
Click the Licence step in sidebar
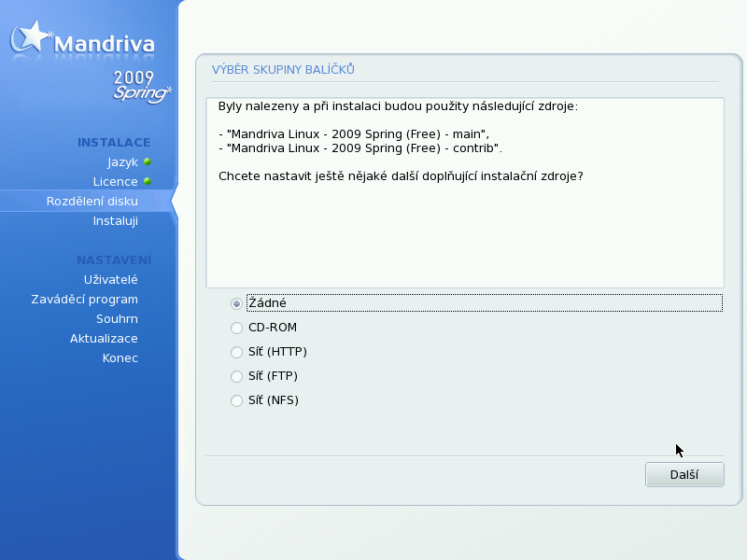(x=115, y=182)
